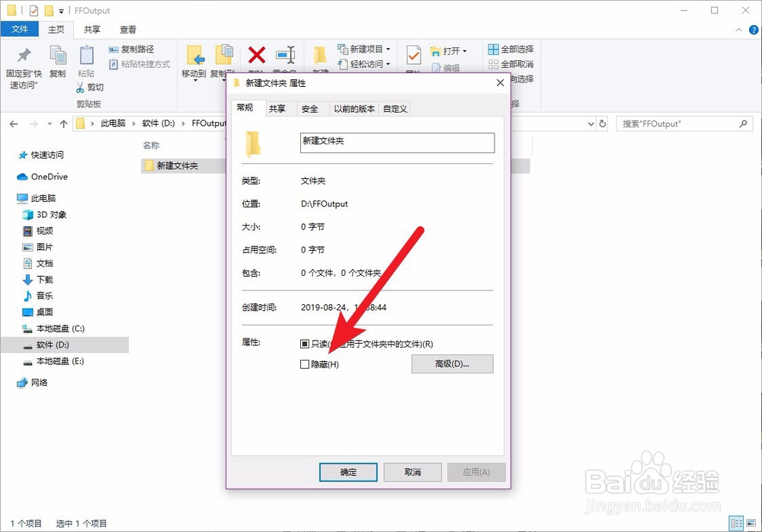Open the 打开 dropdown in ribbon

pyautogui.click(x=449, y=51)
